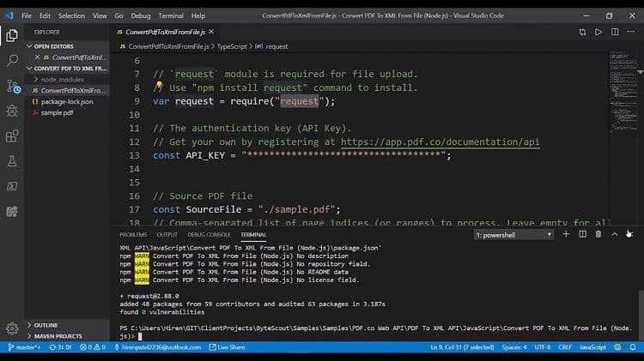Open the Search view in activity bar
644x361 pixels.
[x=12, y=61]
